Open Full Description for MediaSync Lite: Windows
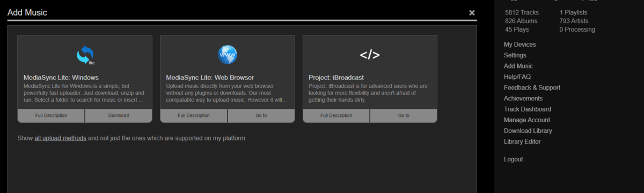The width and height of the screenshot is (644, 193). click(52, 115)
